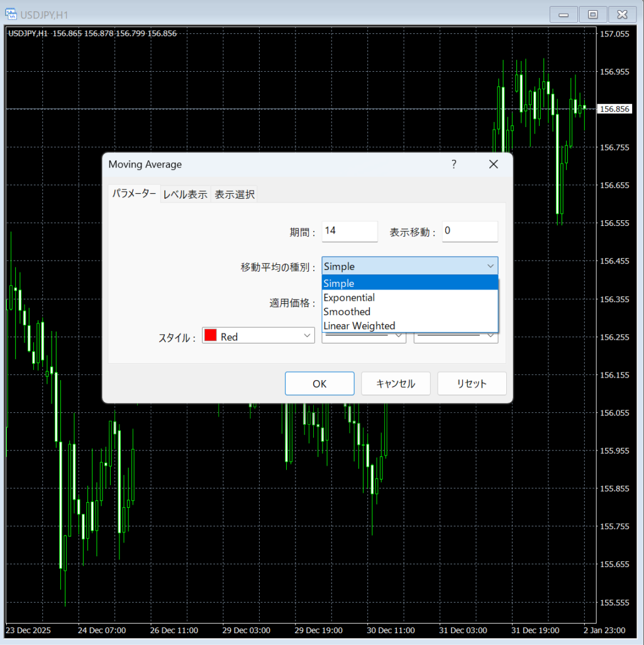Select Linear Weighted averaging method
The width and height of the screenshot is (644, 645).
[x=409, y=326]
